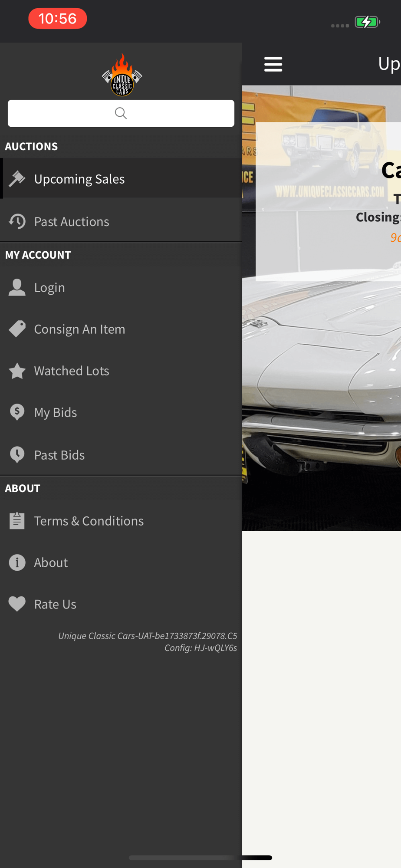Open the Upcoming Sales menu item

121,178
